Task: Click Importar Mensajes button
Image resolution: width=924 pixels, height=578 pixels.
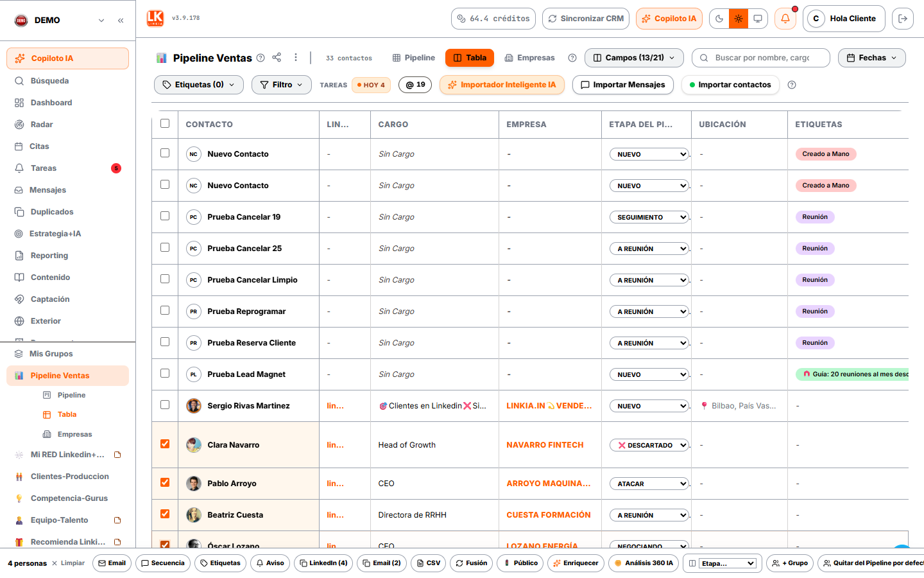Action: (623, 85)
